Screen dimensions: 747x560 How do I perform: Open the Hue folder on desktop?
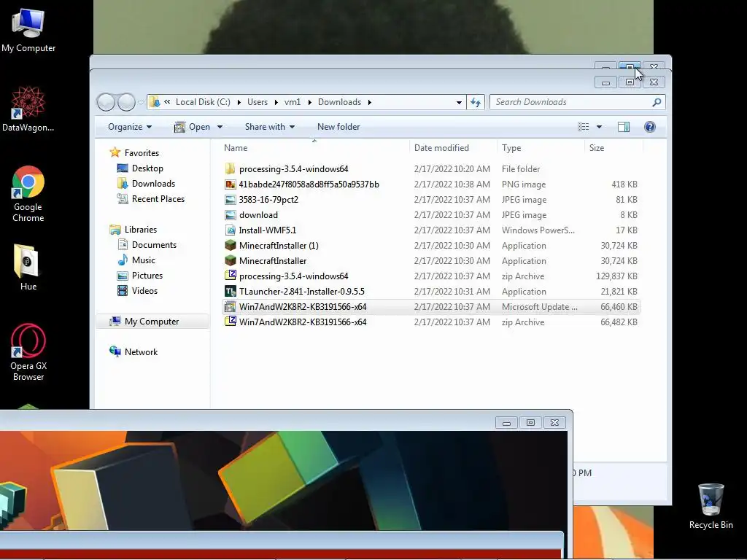coord(28,267)
